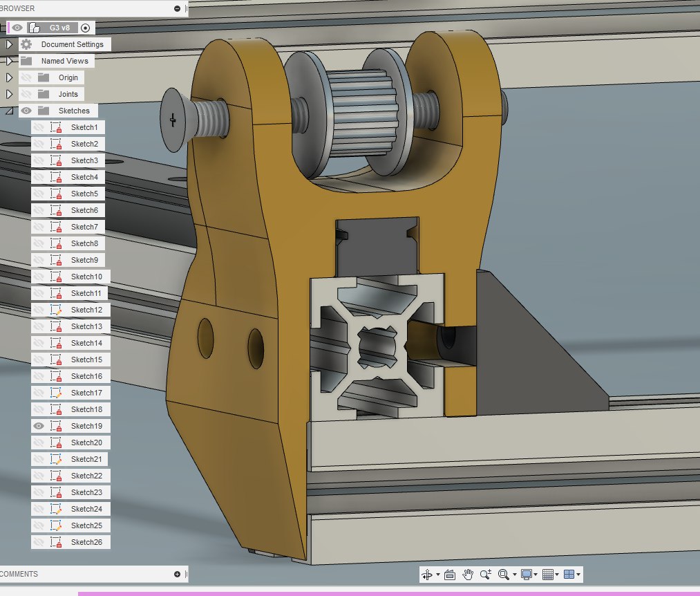This screenshot has width=700, height=596.
Task: Click the Zoom Window magnifier icon
Action: [x=504, y=575]
